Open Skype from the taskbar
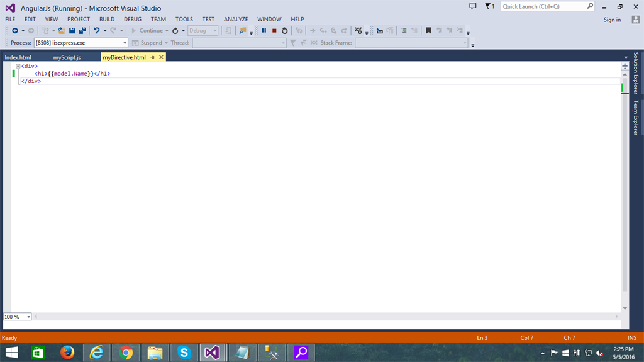 184,353
